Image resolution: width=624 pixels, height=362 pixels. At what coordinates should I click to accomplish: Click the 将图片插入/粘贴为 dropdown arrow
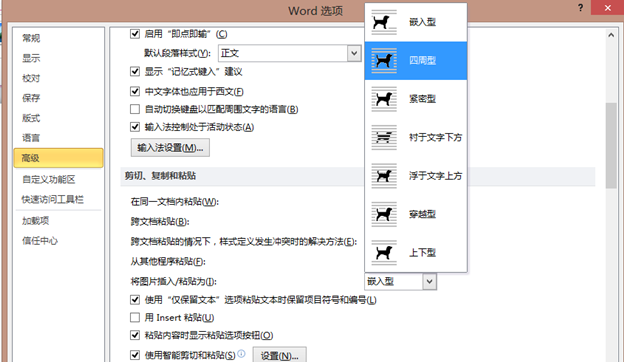coord(429,282)
